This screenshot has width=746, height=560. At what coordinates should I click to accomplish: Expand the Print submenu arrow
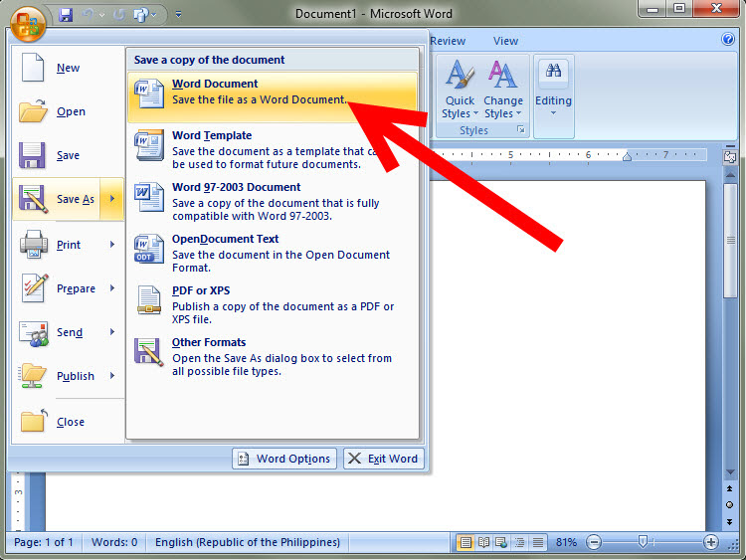(112, 244)
